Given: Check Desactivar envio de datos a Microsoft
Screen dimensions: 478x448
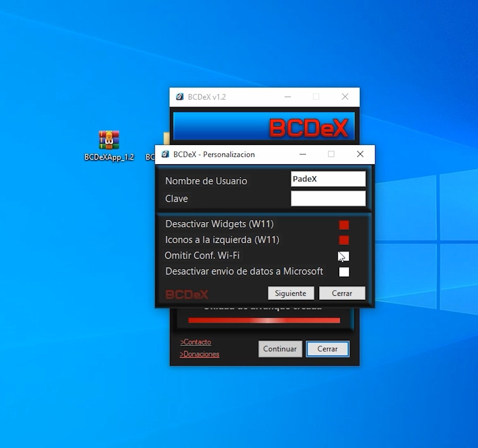Looking at the screenshot, I should tap(344, 272).
